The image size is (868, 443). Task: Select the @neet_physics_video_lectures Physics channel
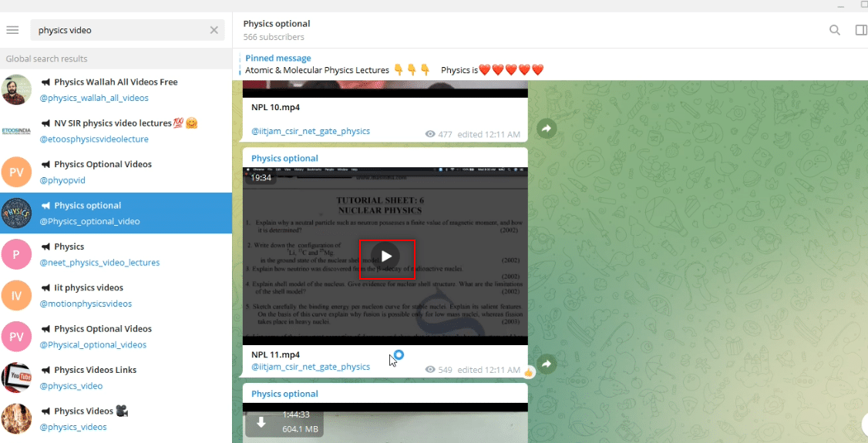[116, 254]
